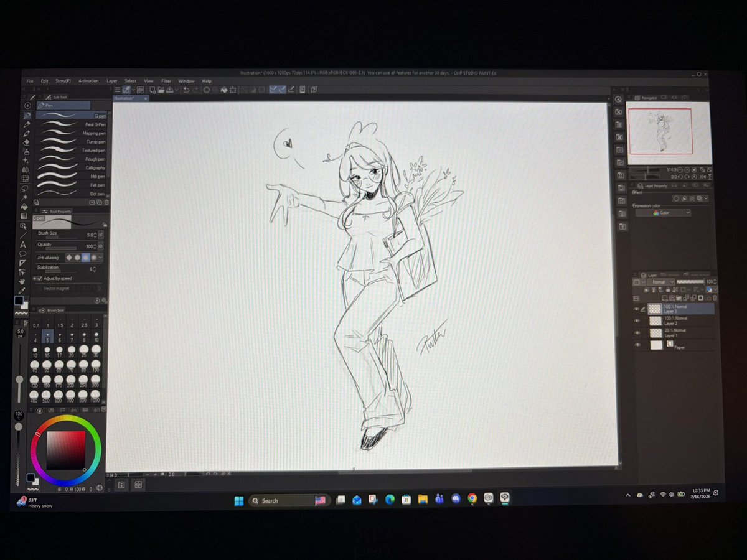
Task: Click the main foreground color swatch
Action: (19, 301)
